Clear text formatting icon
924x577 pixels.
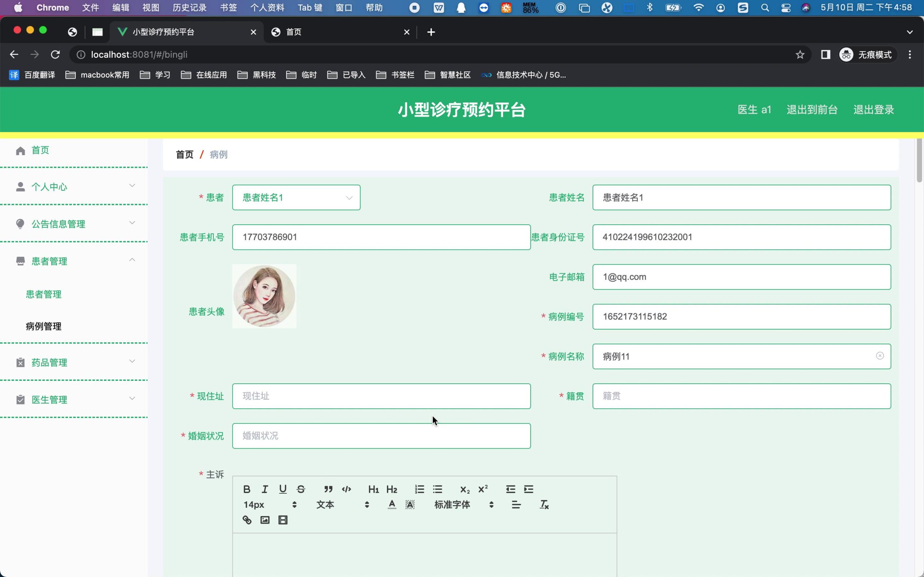[x=544, y=505]
